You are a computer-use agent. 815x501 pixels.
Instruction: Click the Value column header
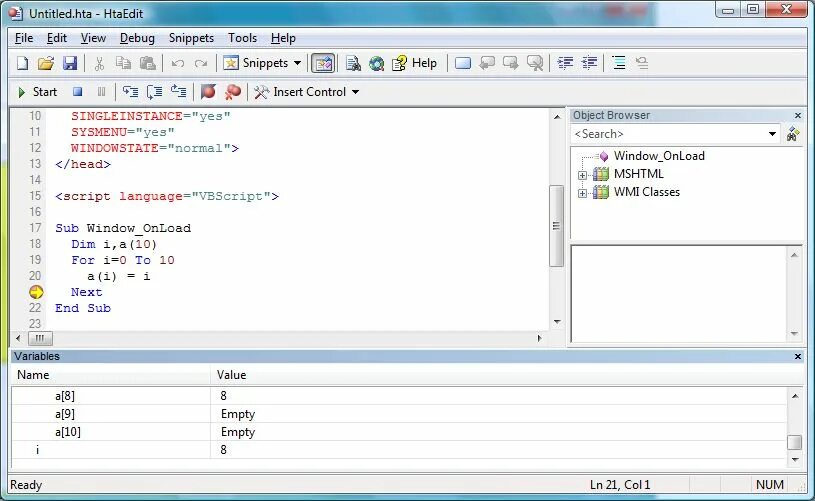[x=507, y=375]
